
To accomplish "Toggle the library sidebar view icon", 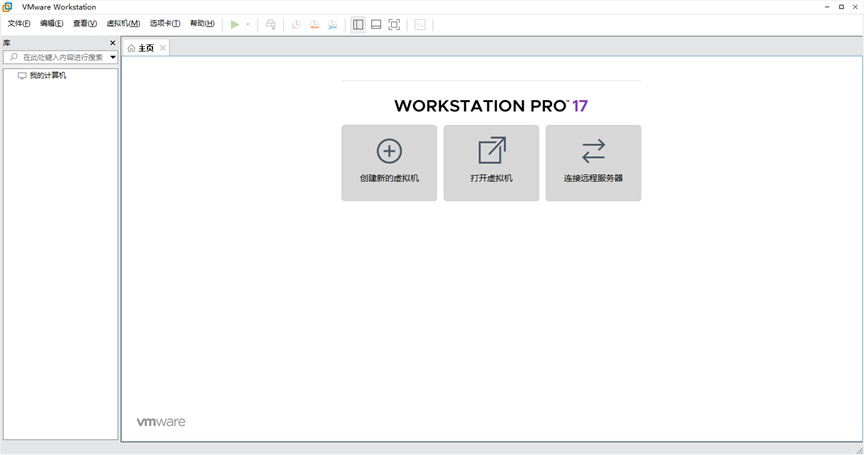I will 358,24.
